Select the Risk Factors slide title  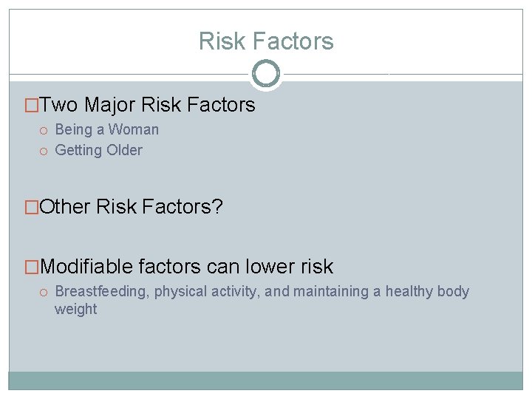pos(266,41)
